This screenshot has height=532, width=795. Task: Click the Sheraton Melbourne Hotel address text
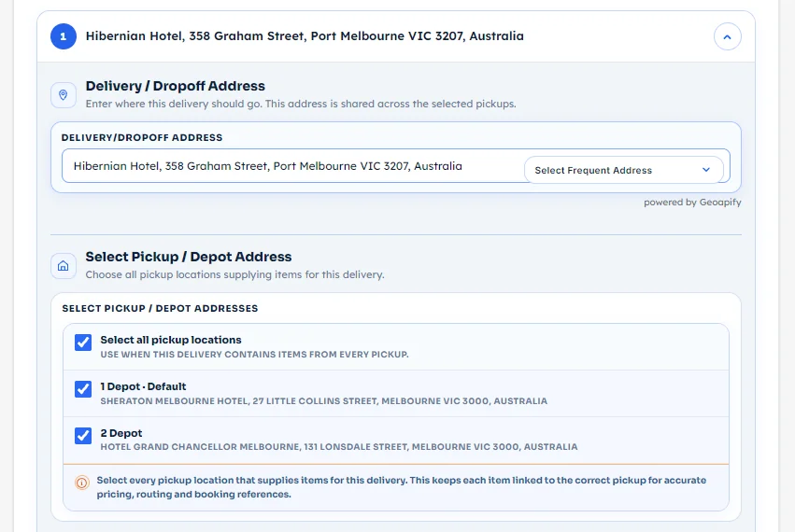(323, 400)
